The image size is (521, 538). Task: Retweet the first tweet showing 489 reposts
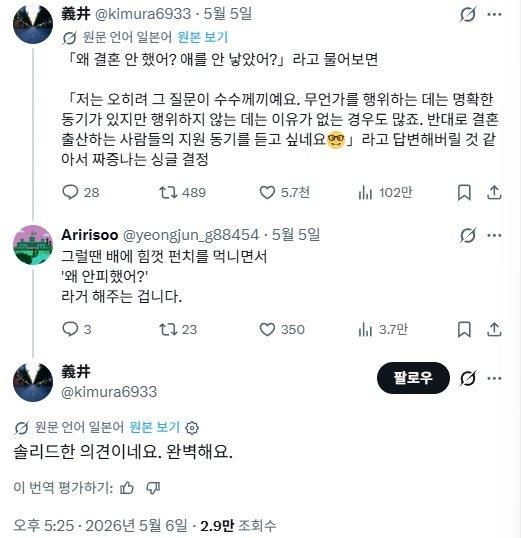(168, 192)
